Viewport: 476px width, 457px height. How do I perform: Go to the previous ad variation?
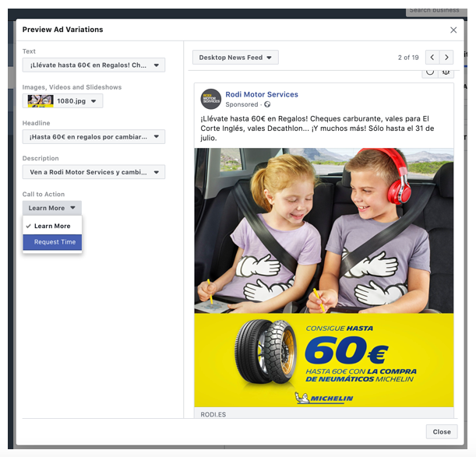point(432,57)
